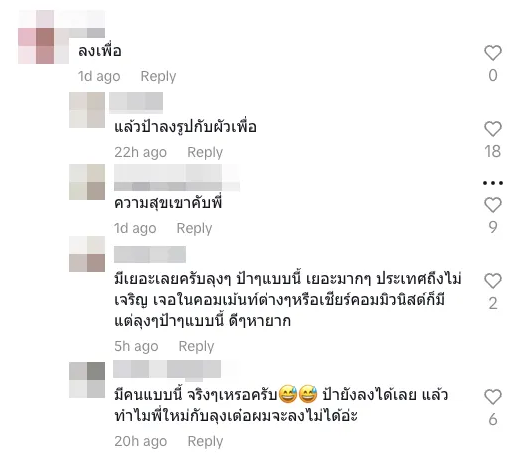
Task: Open avatar of the 22h ago commenter
Action: click(x=87, y=110)
